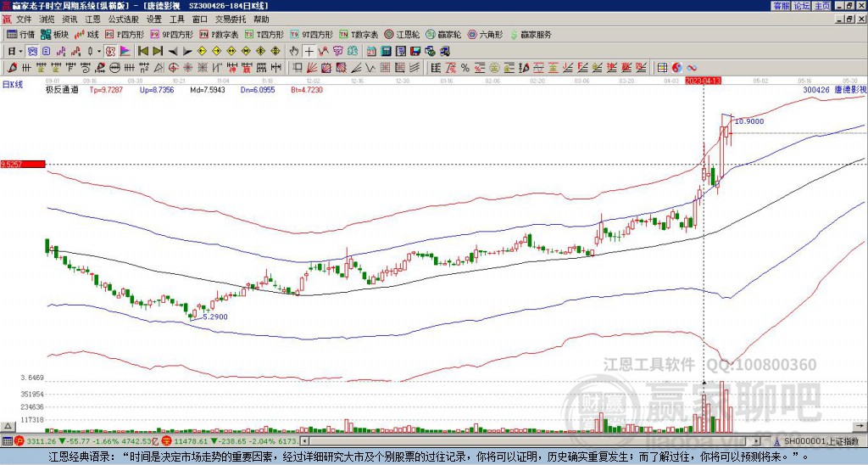Image resolution: width=868 pixels, height=465 pixels.
Task: Open the 公式选股 menu
Action: coord(123,20)
